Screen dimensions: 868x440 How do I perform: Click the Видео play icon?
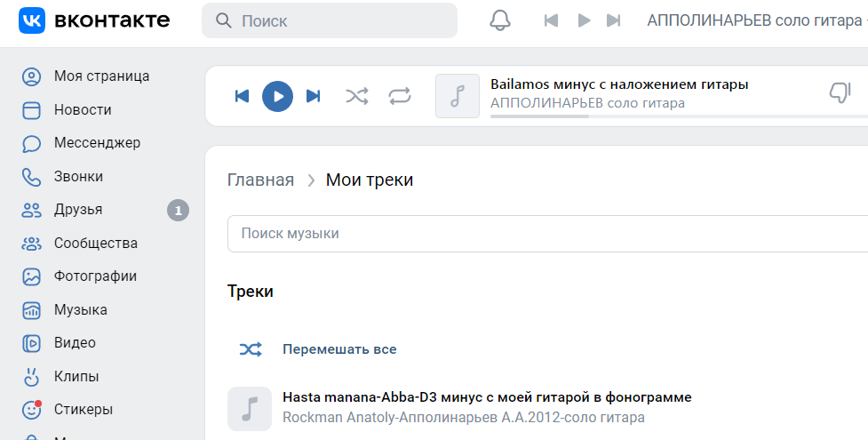(x=32, y=344)
